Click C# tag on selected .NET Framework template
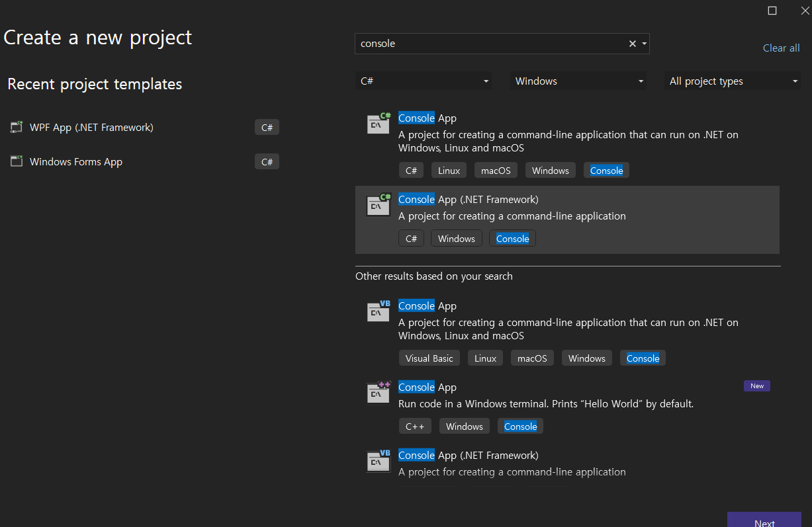The image size is (812, 527). pyautogui.click(x=411, y=238)
